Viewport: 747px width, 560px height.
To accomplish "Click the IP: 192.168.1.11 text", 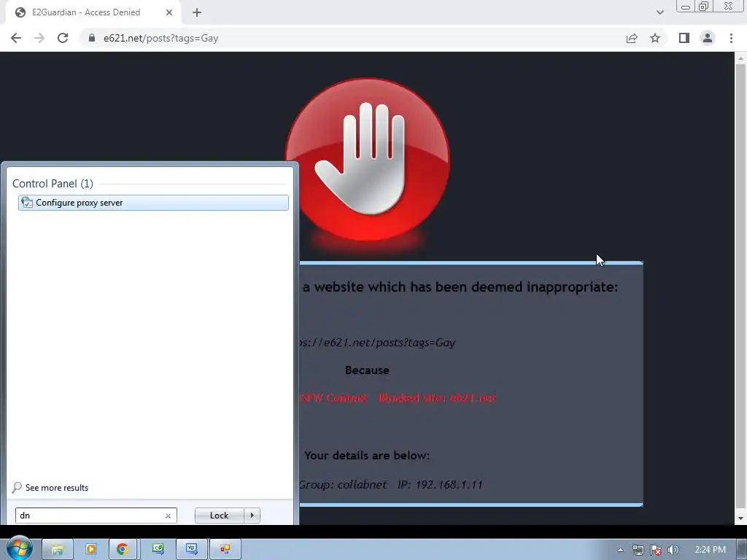I will [440, 484].
